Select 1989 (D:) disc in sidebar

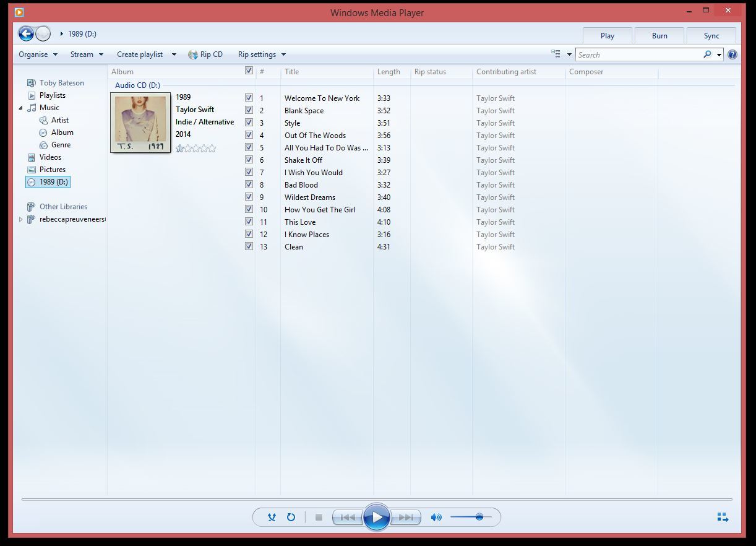(x=48, y=182)
